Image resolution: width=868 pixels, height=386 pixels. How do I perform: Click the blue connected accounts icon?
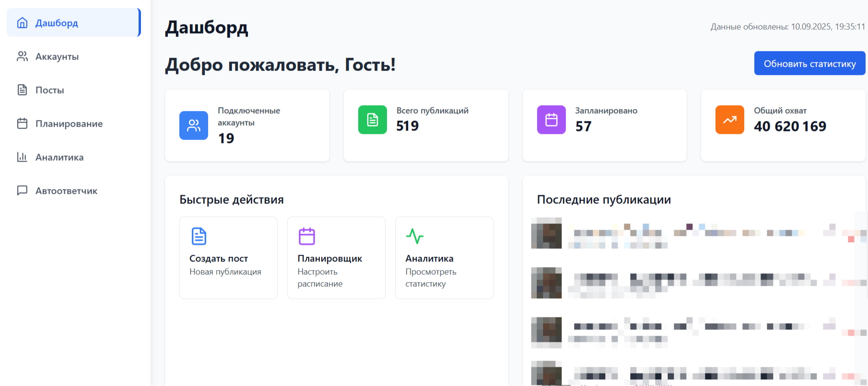194,126
